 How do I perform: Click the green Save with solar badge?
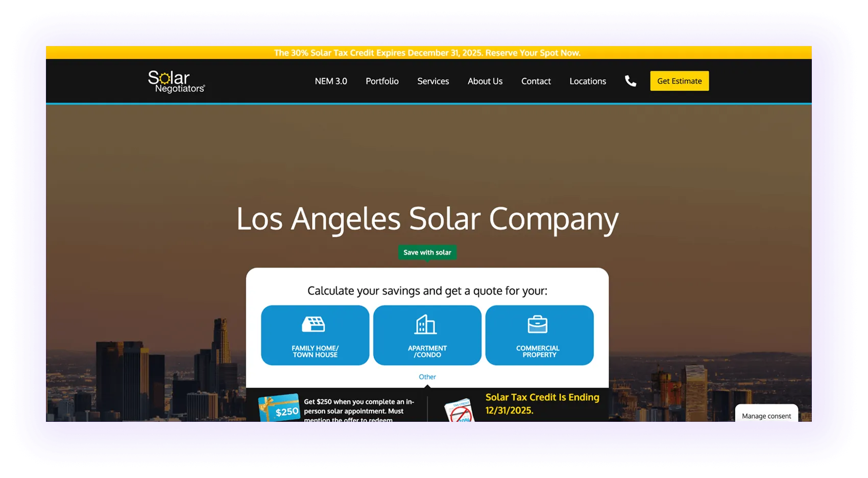point(427,252)
